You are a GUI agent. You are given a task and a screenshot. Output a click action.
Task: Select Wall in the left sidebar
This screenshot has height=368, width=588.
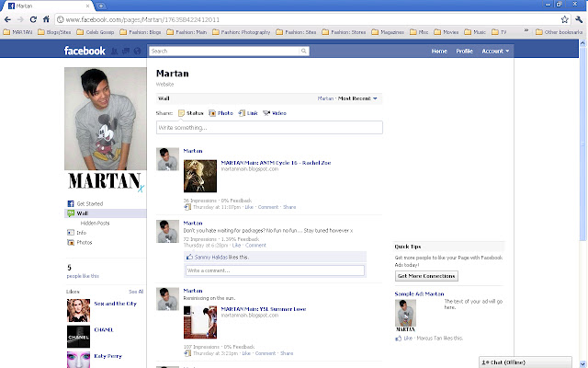[106, 213]
